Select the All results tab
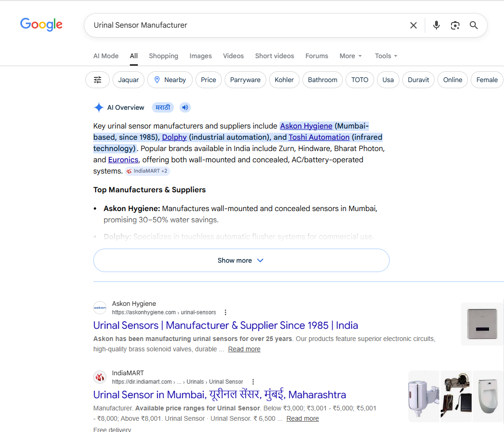This screenshot has width=504, height=432. click(x=134, y=56)
